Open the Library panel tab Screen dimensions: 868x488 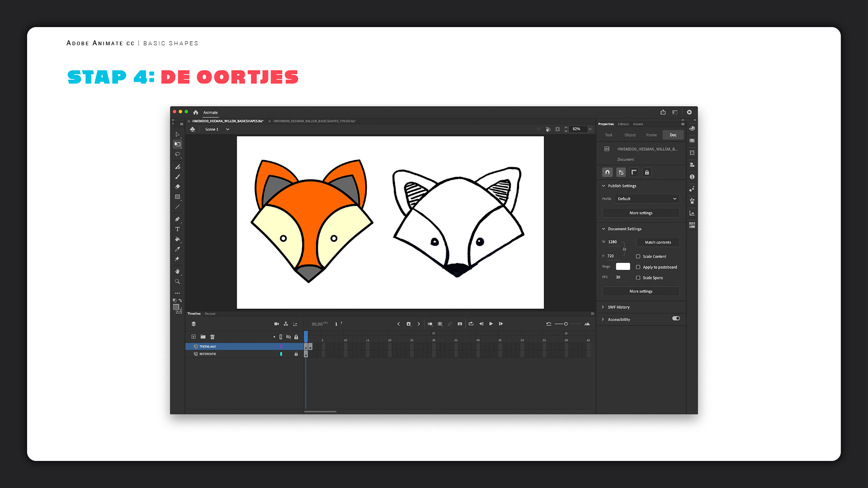pos(623,124)
